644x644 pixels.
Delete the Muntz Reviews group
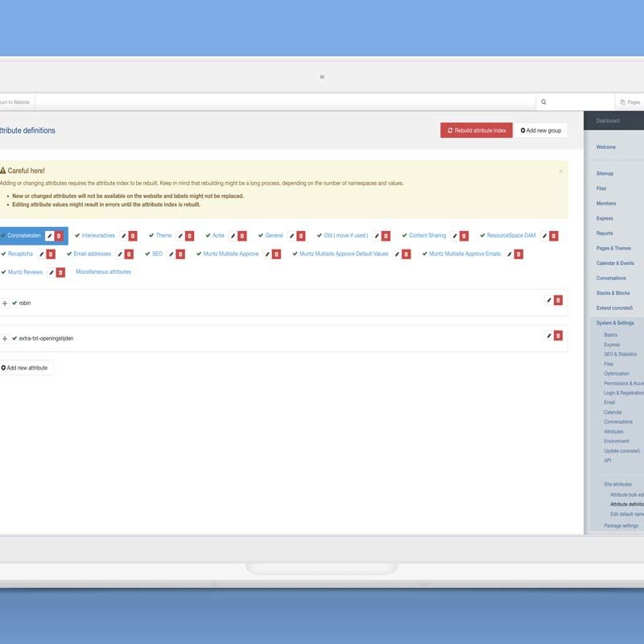[x=60, y=273]
